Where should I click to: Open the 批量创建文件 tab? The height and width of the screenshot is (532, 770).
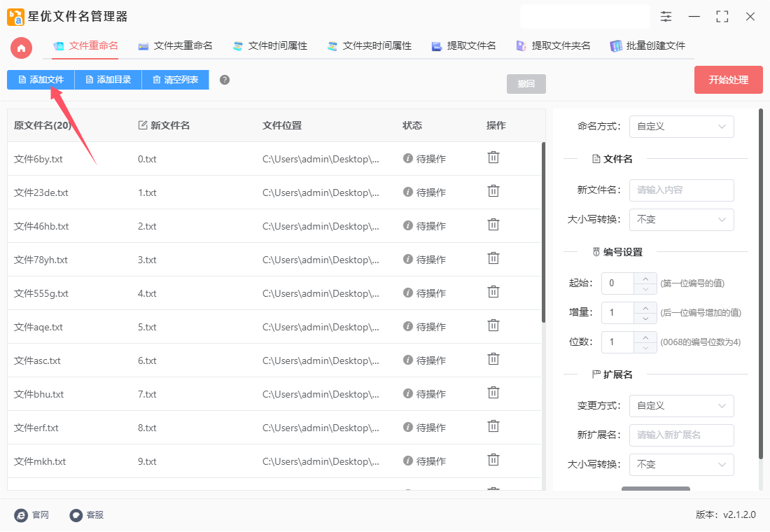click(647, 46)
